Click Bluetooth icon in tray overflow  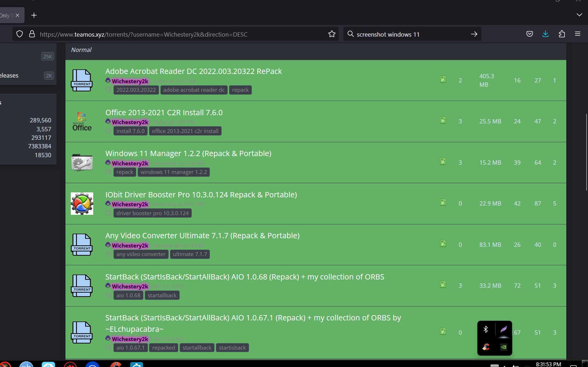[486, 329]
